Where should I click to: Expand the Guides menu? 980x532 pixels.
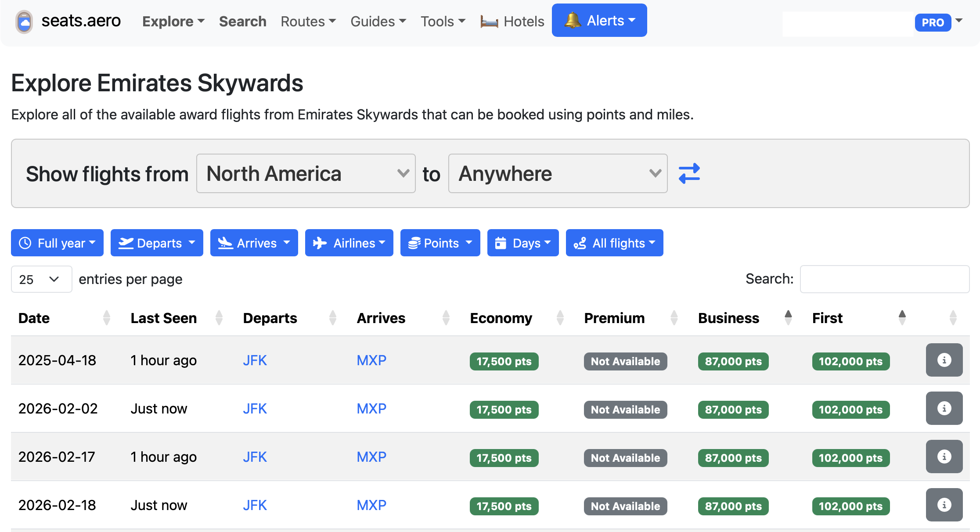point(378,22)
